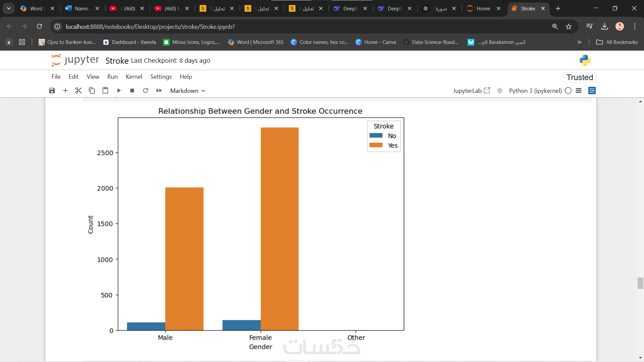
Task: Interrupt the kernel with the stop icon
Action: point(132,90)
